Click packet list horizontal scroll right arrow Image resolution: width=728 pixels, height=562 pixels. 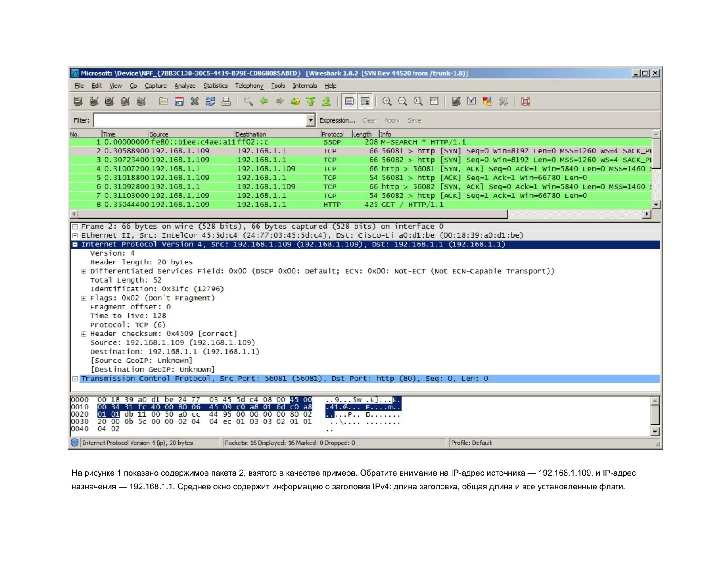647,214
